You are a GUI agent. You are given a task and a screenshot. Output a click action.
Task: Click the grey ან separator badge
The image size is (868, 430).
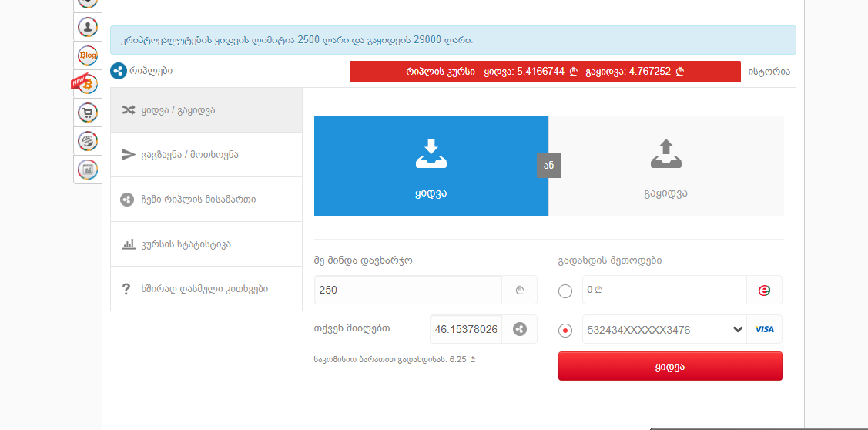(x=549, y=166)
